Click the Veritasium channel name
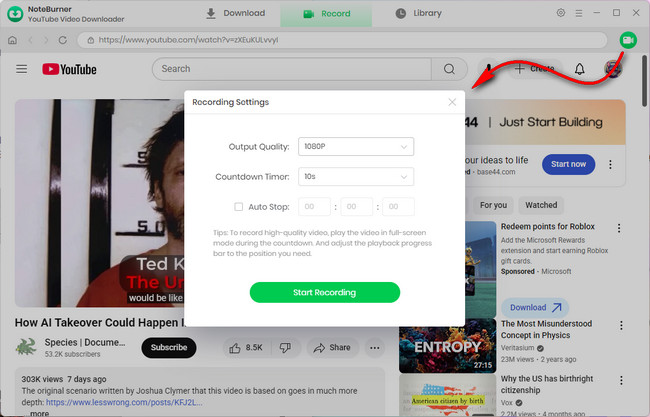This screenshot has width=650, height=417. [517, 348]
